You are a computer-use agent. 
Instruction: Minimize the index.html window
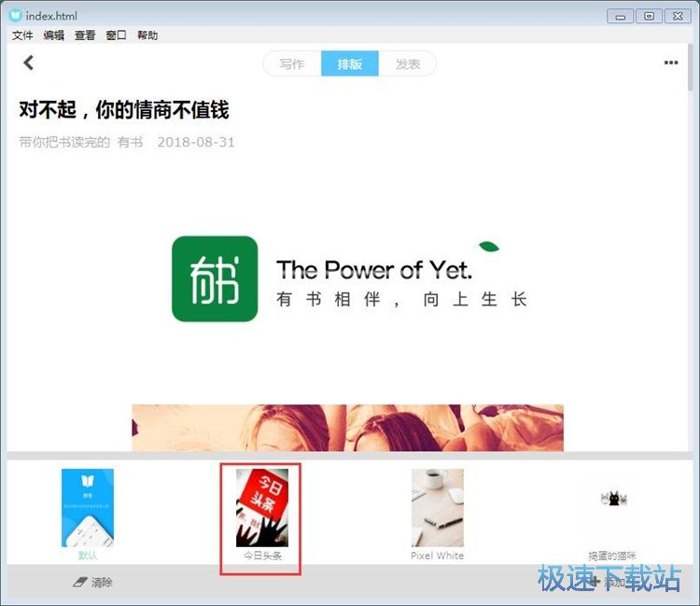[621, 17]
